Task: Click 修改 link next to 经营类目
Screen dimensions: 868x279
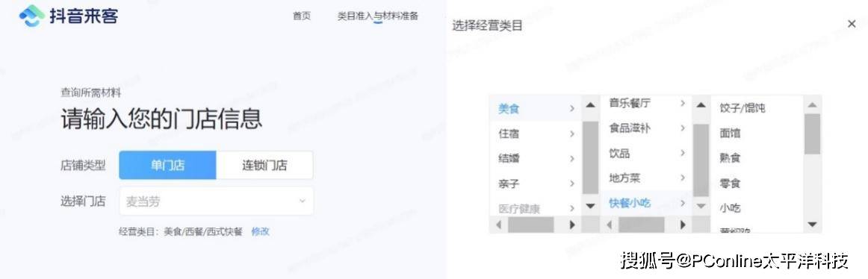Action: 260,231
